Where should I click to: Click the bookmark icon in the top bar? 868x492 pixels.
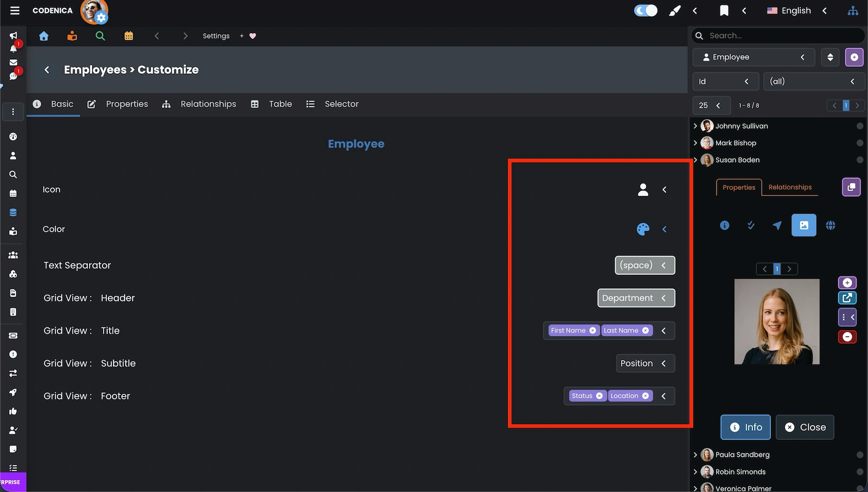[725, 10]
